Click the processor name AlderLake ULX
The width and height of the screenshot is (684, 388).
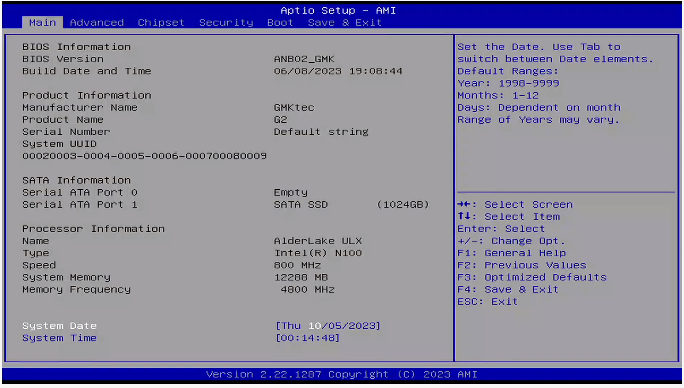(318, 241)
